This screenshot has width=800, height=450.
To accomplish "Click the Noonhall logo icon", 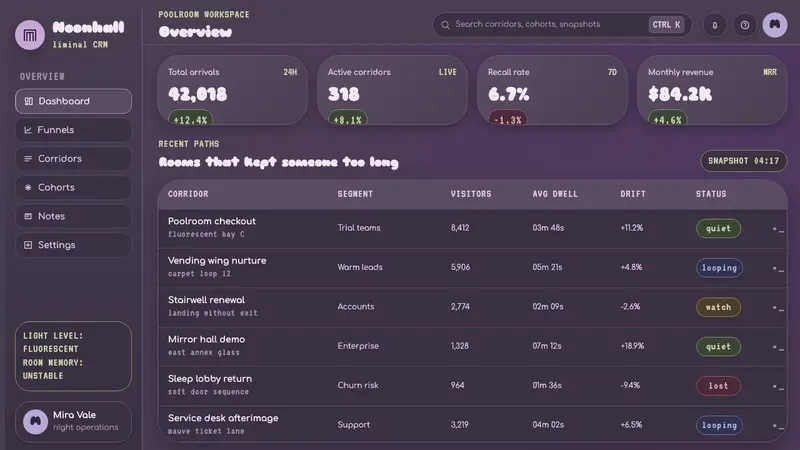I will point(30,35).
